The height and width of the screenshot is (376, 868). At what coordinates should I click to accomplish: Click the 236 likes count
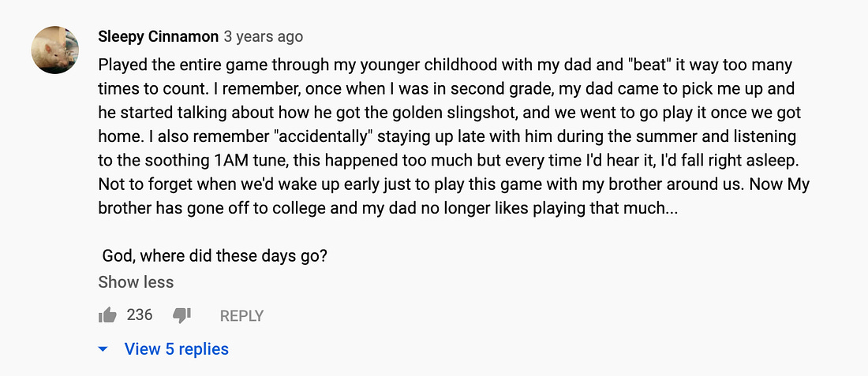click(140, 315)
